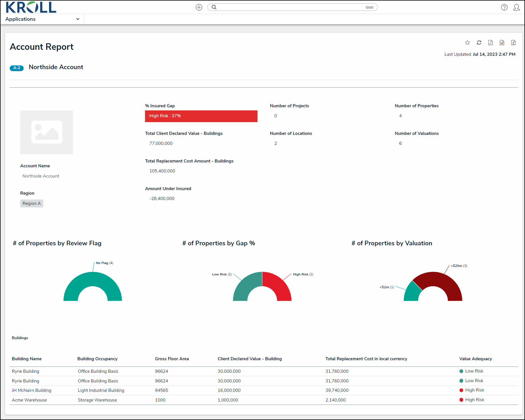Open the JH McNairn Building row

pyautogui.click(x=263, y=390)
